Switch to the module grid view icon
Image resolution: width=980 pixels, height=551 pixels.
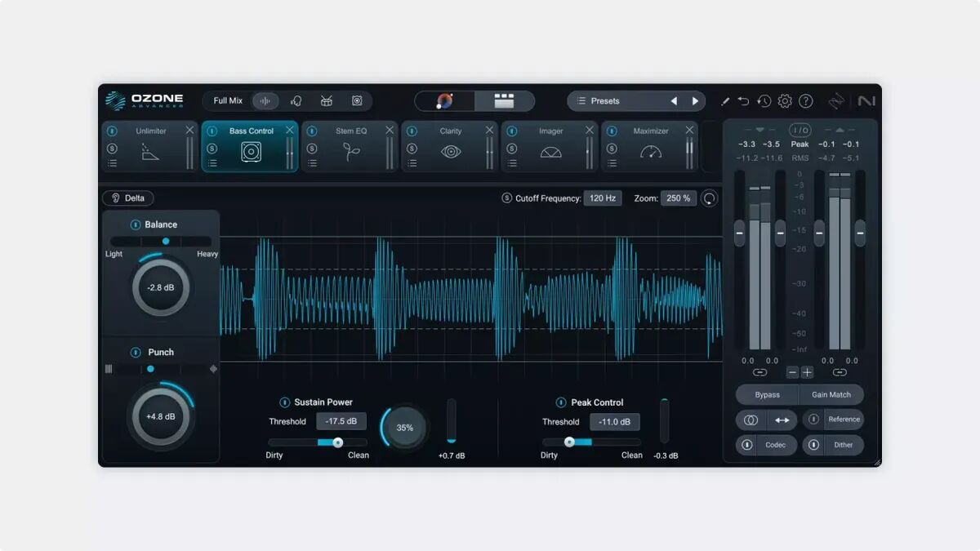(x=504, y=101)
